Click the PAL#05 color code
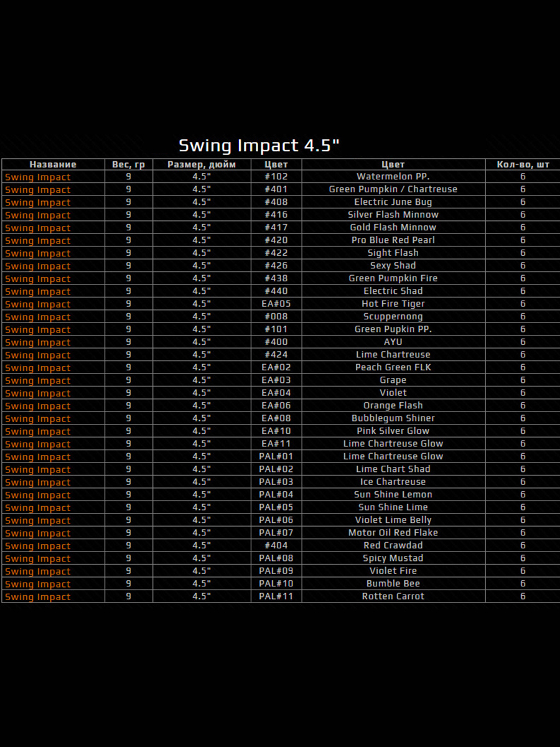 [x=276, y=507]
